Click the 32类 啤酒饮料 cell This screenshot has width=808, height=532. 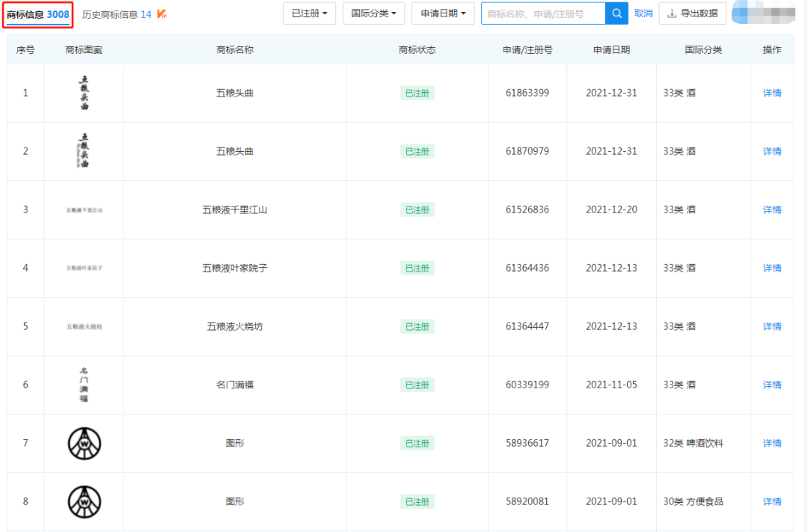click(693, 443)
